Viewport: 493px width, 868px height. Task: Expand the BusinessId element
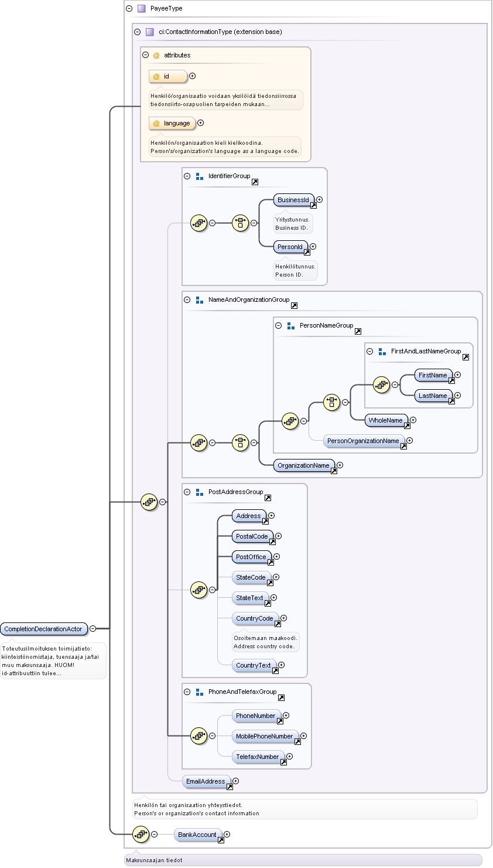click(x=320, y=200)
